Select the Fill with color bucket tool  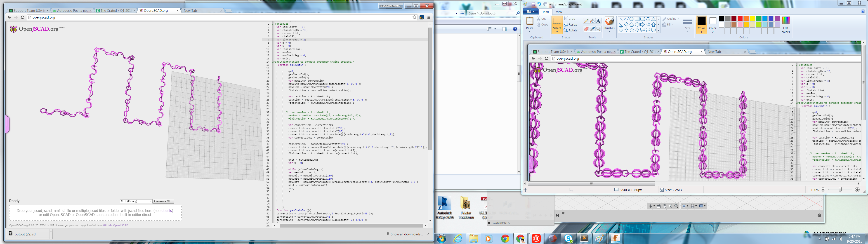pos(592,21)
